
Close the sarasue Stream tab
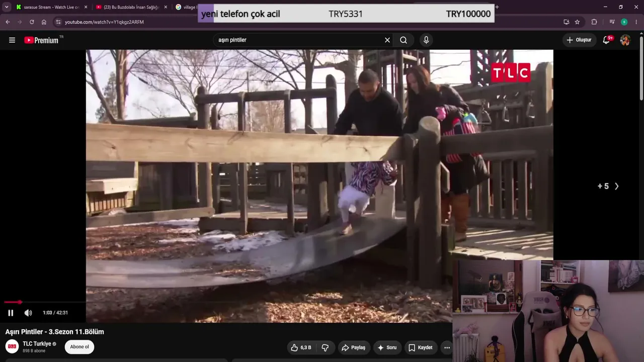[x=86, y=7]
